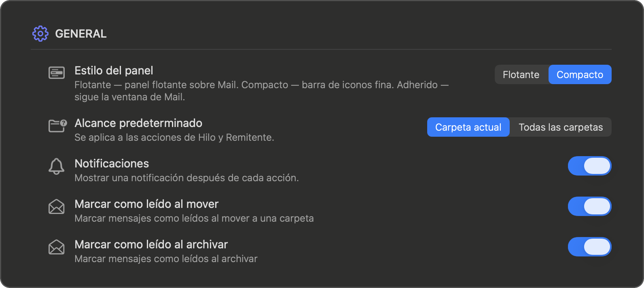This screenshot has width=644, height=288.
Task: Choose the Compacto panel style
Action: pos(580,74)
